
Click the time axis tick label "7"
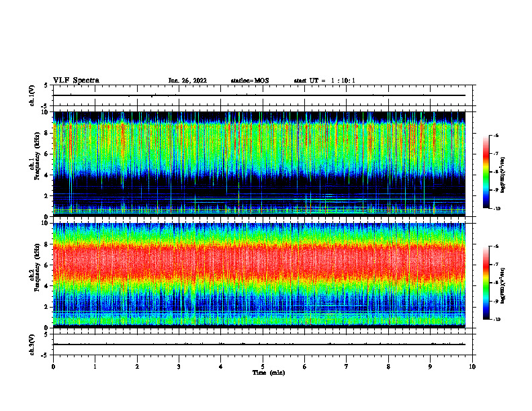(x=347, y=367)
